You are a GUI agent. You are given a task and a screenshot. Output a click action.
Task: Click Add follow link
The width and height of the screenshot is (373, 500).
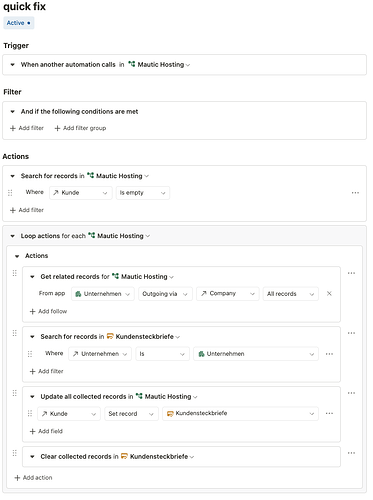pyautogui.click(x=48, y=312)
